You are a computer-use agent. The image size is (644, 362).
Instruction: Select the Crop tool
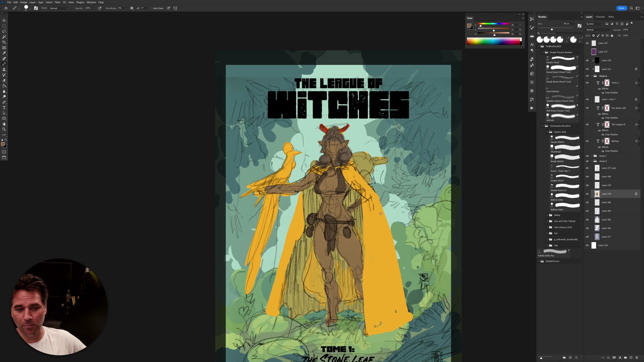pos(4,42)
